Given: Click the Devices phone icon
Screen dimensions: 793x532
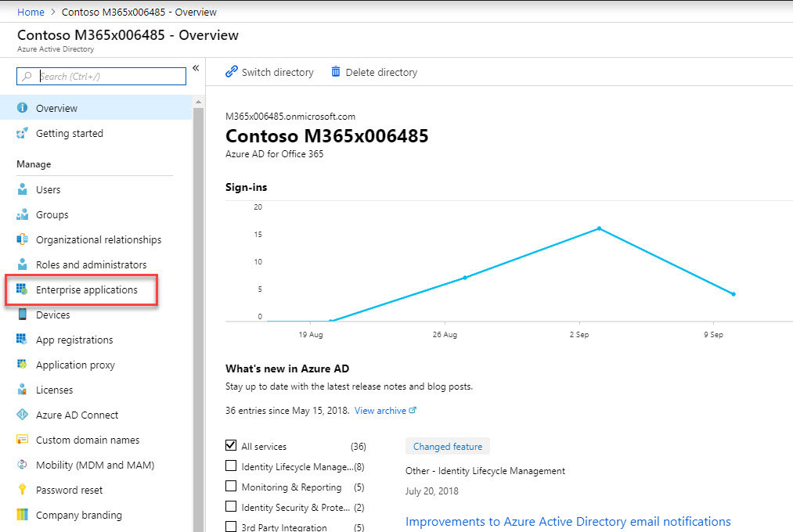Looking at the screenshot, I should 22,315.
